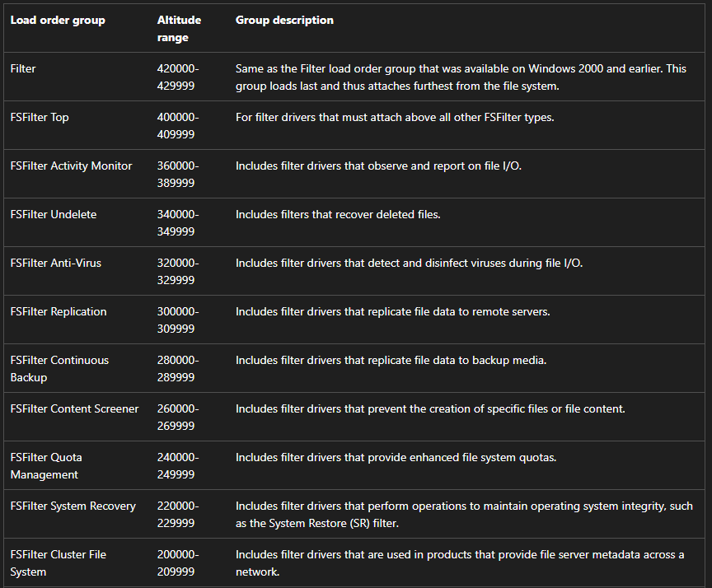This screenshot has width=712, height=588.
Task: Select the 'FSFilter Top' cell
Action: point(40,117)
